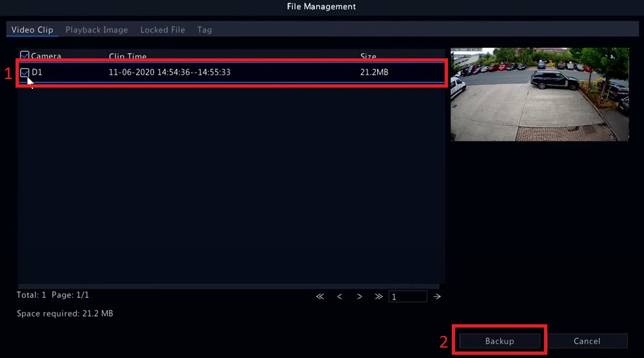Switch to the Video Clip tab
This screenshot has height=358, width=644.
pos(32,30)
